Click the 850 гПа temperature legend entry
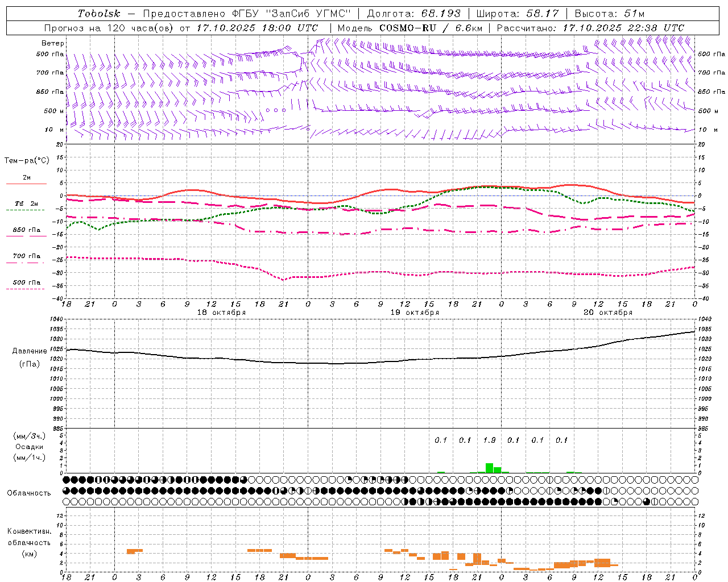 (x=27, y=230)
